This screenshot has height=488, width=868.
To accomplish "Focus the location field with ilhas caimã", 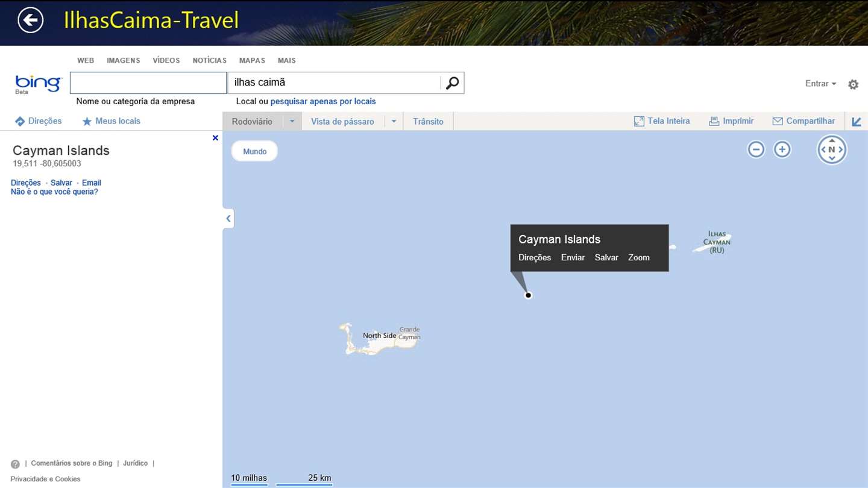I will tap(334, 83).
